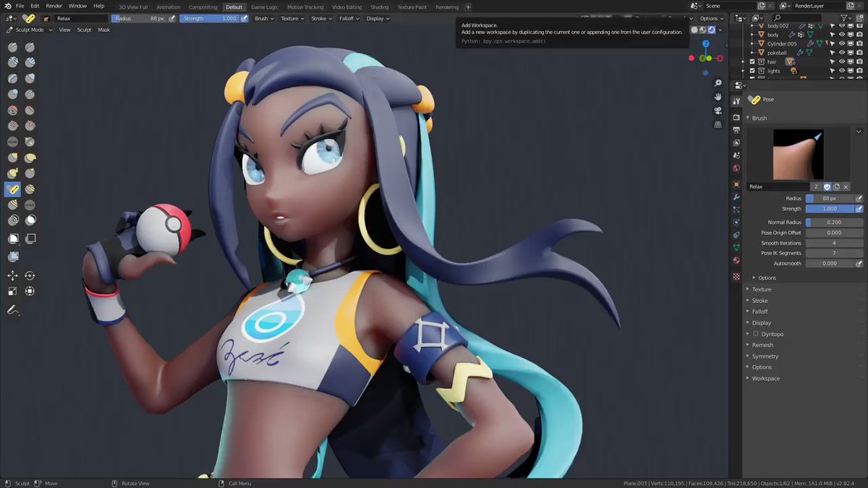Select the active Pose brush tool
Viewport: 868px width, 488px height.
pyautogui.click(x=13, y=189)
